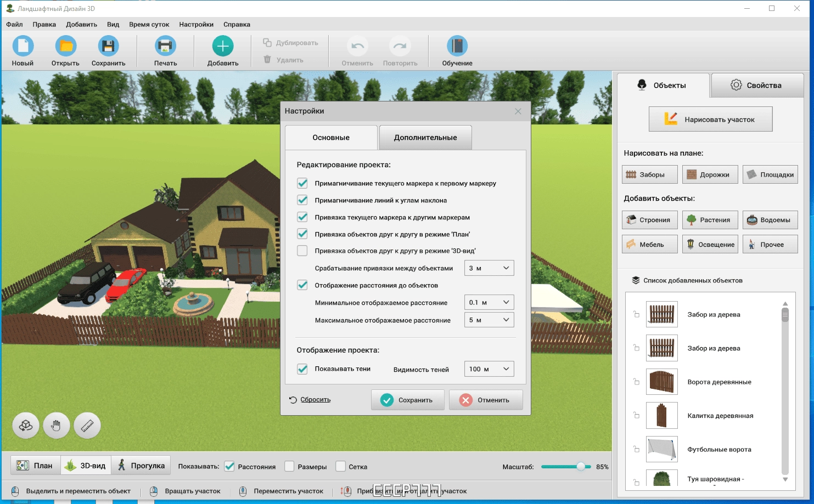The width and height of the screenshot is (814, 504).
Task: Switch to План view mode
Action: 35,466
